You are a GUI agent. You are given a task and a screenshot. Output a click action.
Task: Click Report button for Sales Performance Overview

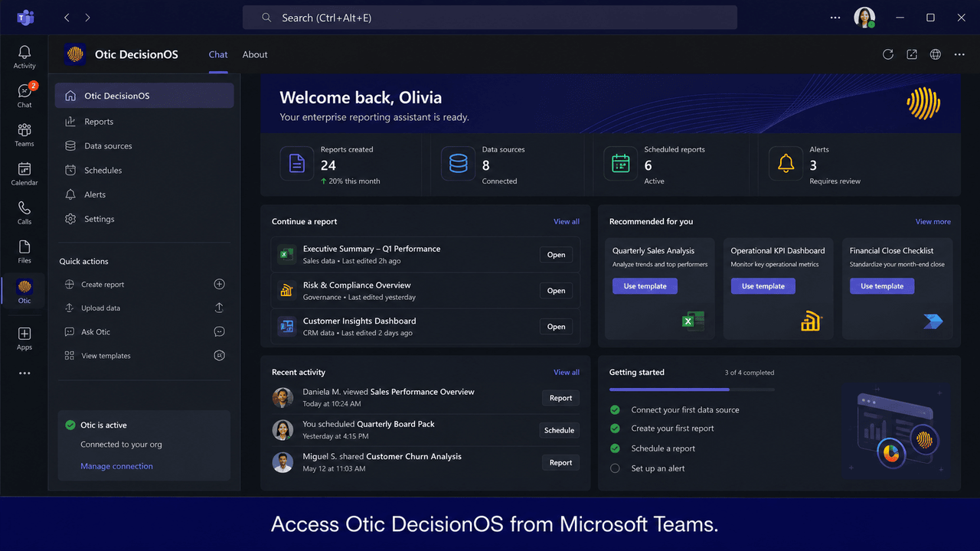pyautogui.click(x=560, y=398)
